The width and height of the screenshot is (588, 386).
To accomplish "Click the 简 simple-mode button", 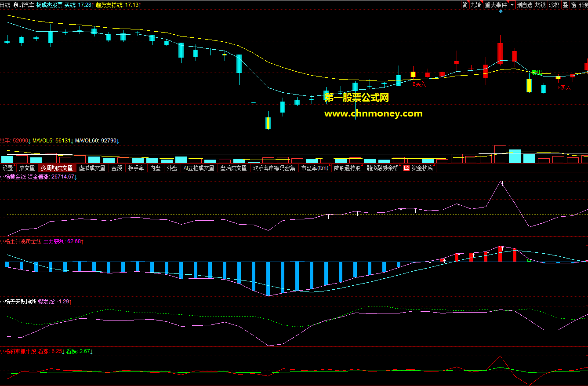I will [x=465, y=5].
